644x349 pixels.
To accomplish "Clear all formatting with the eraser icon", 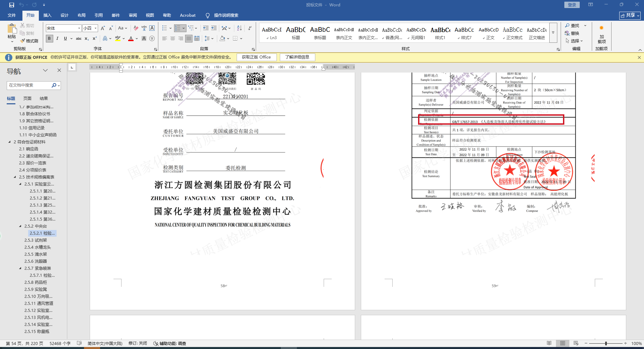I will point(136,28).
